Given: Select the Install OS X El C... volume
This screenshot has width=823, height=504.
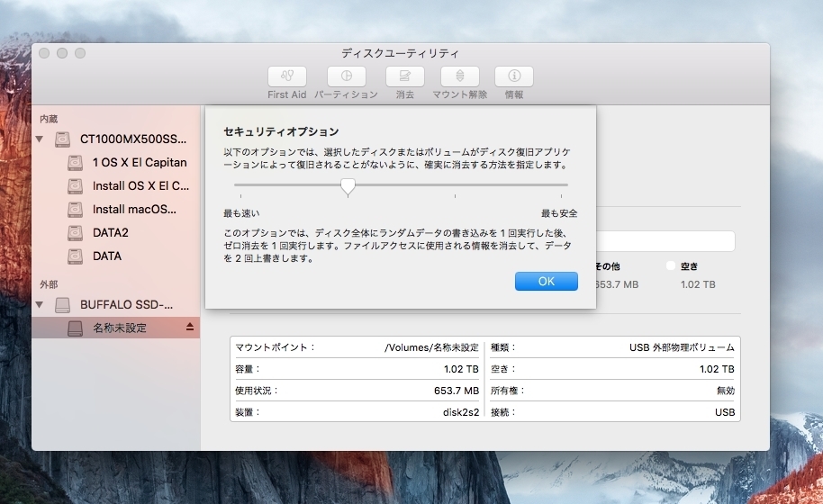Looking at the screenshot, I should [x=140, y=186].
